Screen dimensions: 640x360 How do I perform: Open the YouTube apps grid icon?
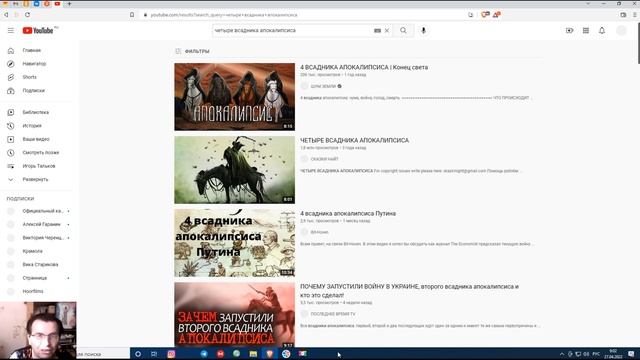[586, 31]
